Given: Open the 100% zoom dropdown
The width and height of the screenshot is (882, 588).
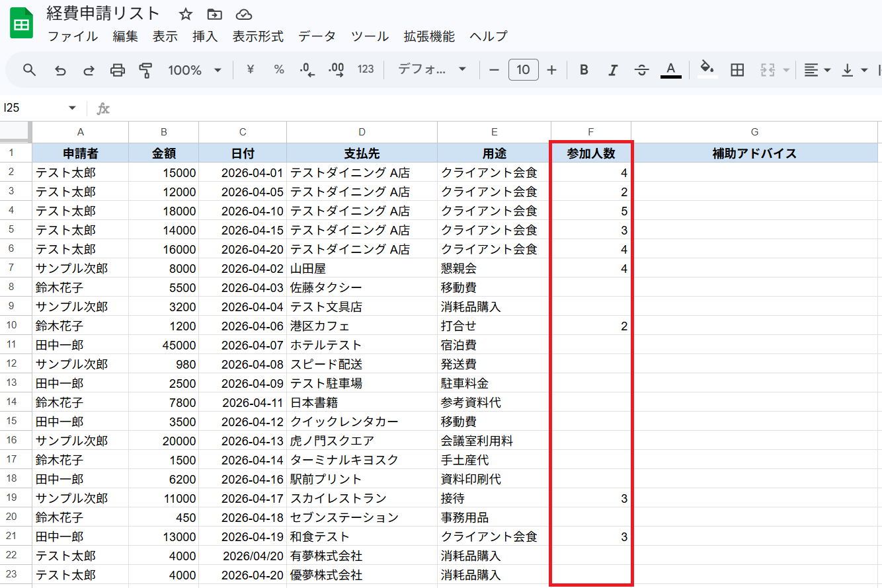Looking at the screenshot, I should [x=194, y=69].
